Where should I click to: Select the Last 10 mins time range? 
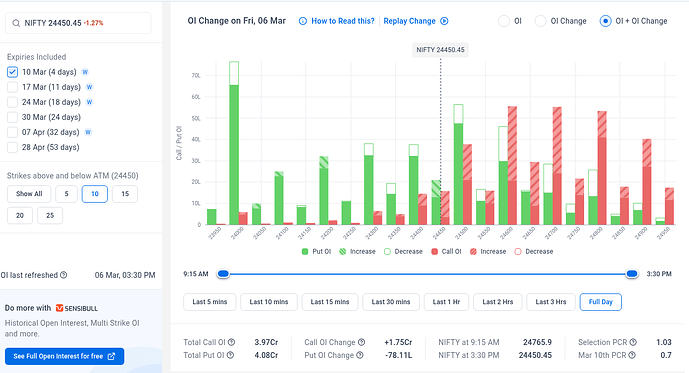coord(269,302)
